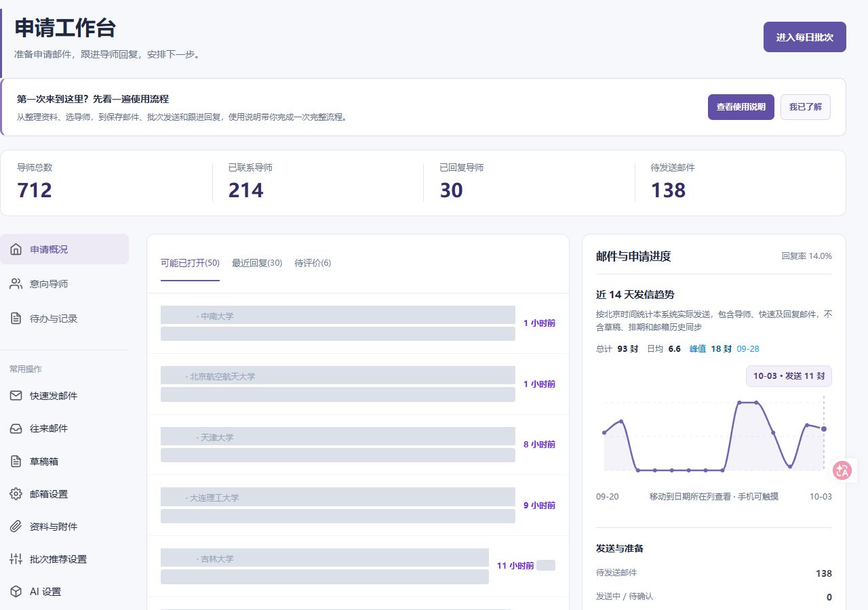Open the 大连理工大学 advisor row
The height and width of the screenshot is (610, 868).
click(358, 505)
